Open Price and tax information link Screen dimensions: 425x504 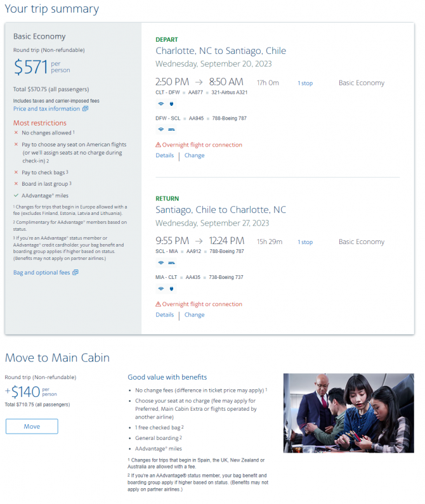46,108
